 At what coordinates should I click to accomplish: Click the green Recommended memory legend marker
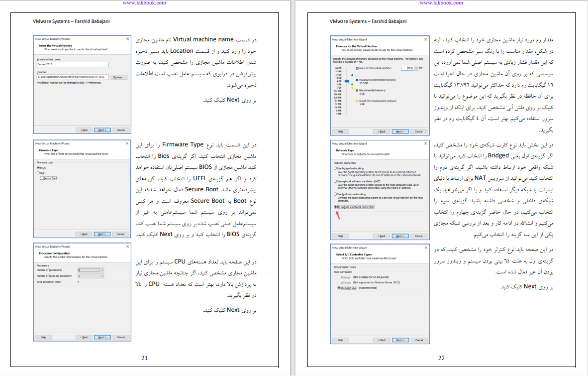tap(357, 91)
